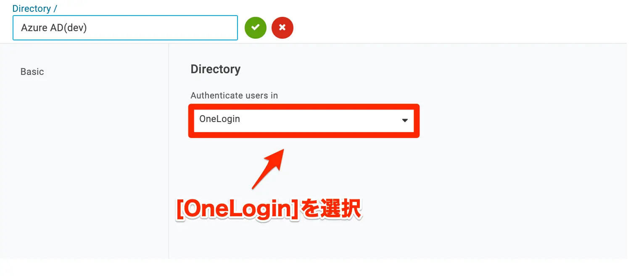Switch to the Basic tab
644x276 pixels.
32,72
